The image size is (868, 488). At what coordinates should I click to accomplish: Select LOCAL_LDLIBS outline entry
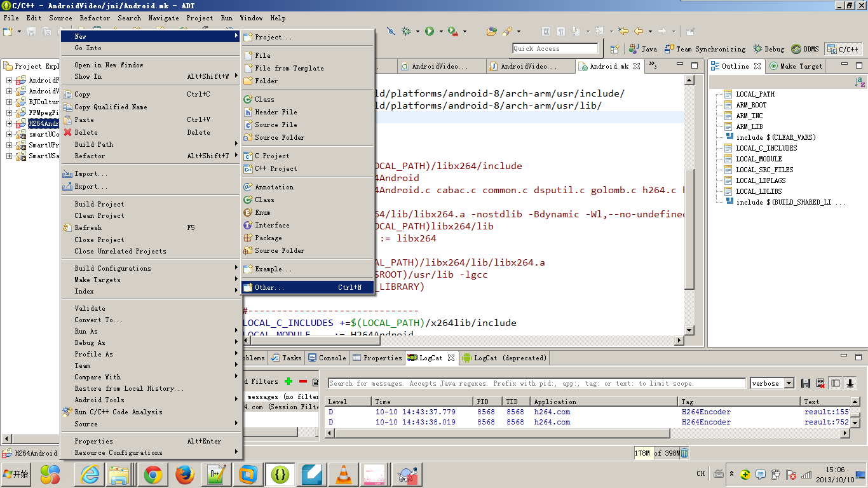(759, 191)
